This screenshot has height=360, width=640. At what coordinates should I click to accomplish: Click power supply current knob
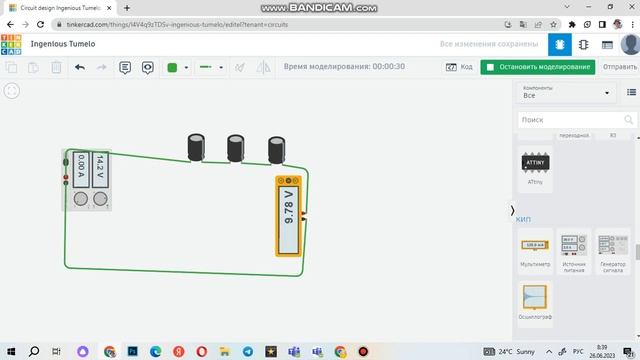[x=80, y=199]
